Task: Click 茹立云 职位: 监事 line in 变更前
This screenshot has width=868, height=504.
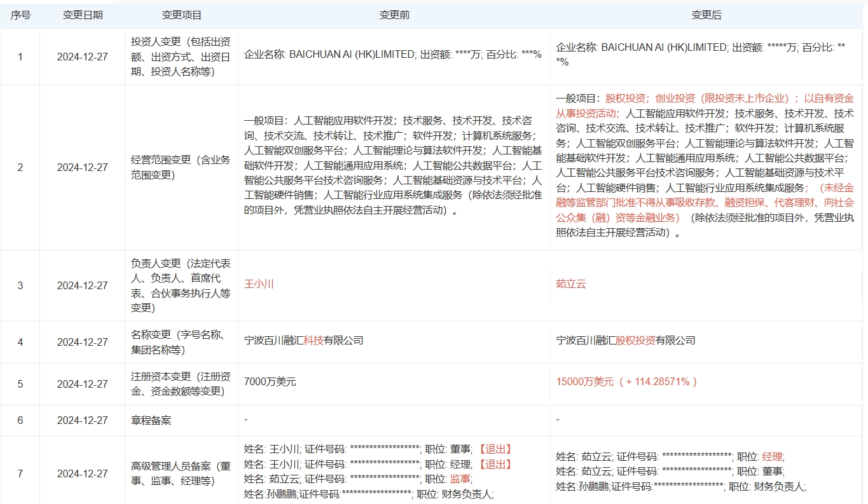Action: [358, 479]
